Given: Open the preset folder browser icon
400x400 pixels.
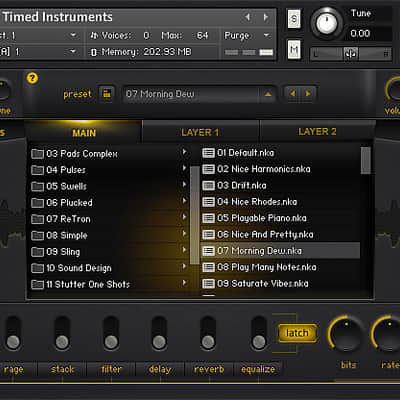Looking at the screenshot, I should [x=107, y=94].
